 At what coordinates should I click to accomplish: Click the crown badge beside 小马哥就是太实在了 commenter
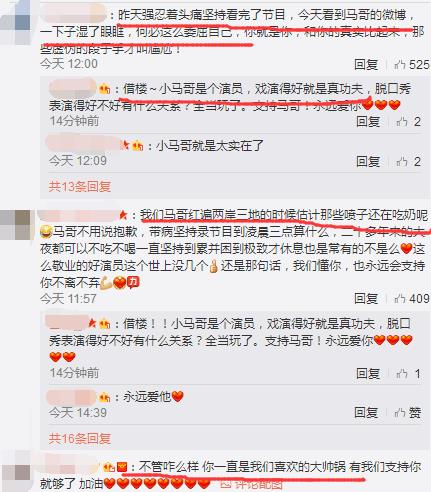point(138,146)
